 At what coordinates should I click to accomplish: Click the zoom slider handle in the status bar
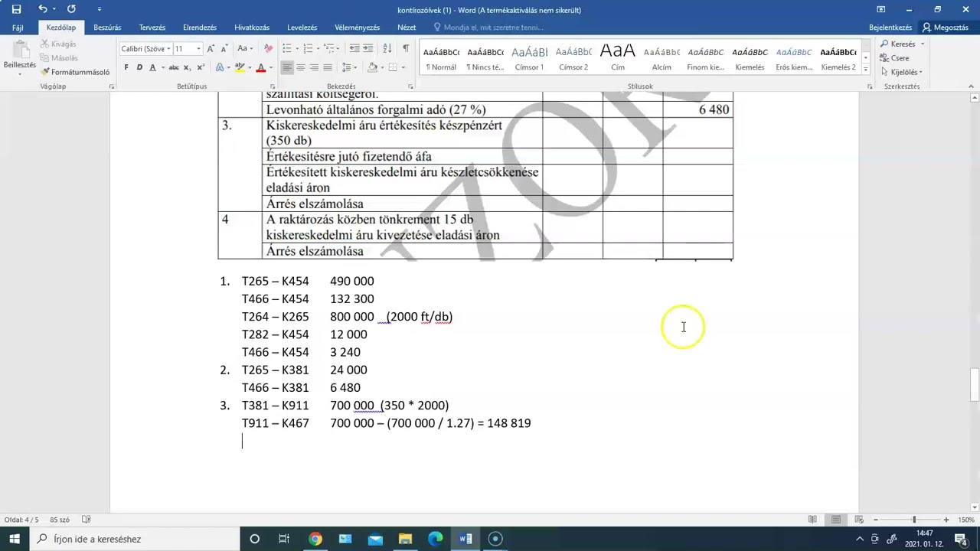point(913,520)
